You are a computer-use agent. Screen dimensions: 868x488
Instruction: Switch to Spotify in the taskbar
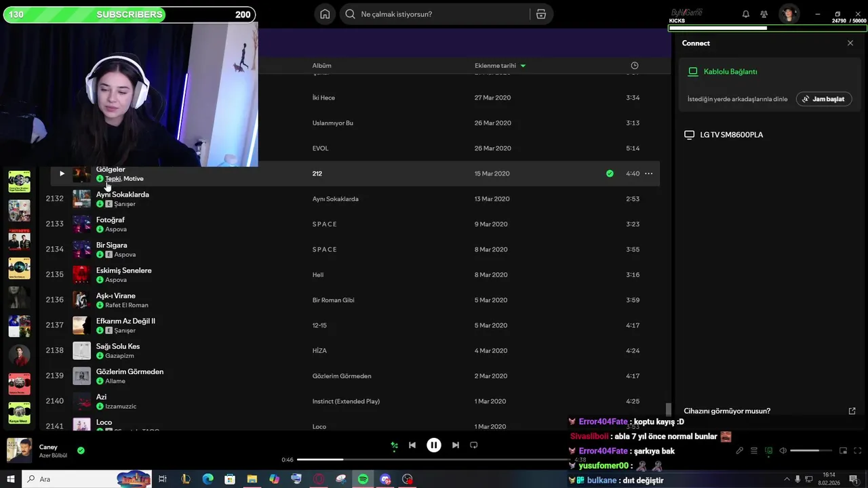[x=363, y=479]
